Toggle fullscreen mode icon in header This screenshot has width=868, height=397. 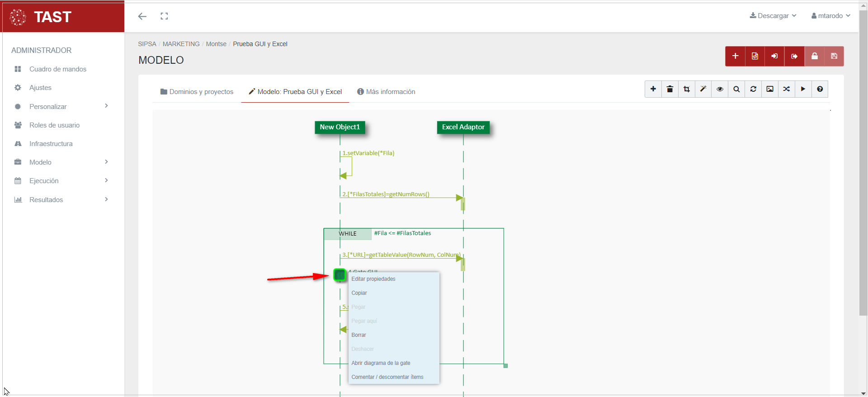164,16
